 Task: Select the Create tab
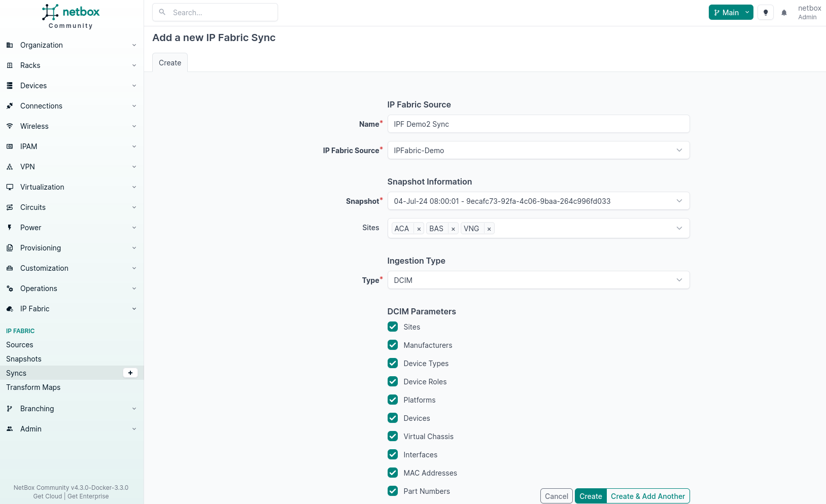tap(170, 63)
